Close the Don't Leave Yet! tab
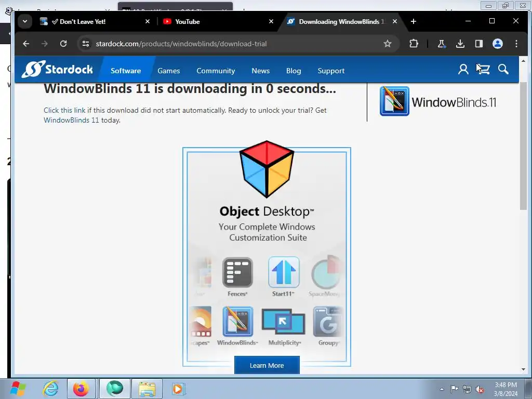The width and height of the screenshot is (532, 399). 148,21
